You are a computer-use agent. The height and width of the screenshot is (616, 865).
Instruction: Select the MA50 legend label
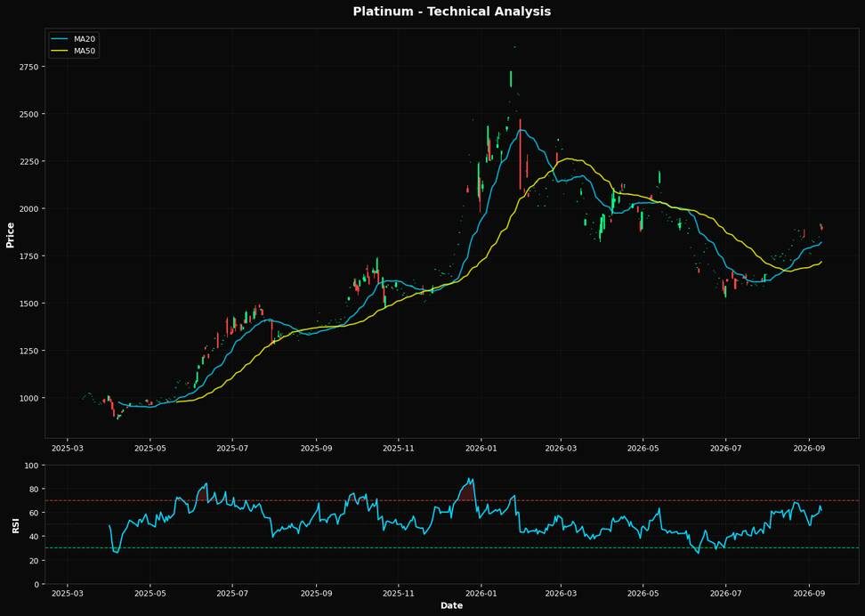pyautogui.click(x=86, y=51)
